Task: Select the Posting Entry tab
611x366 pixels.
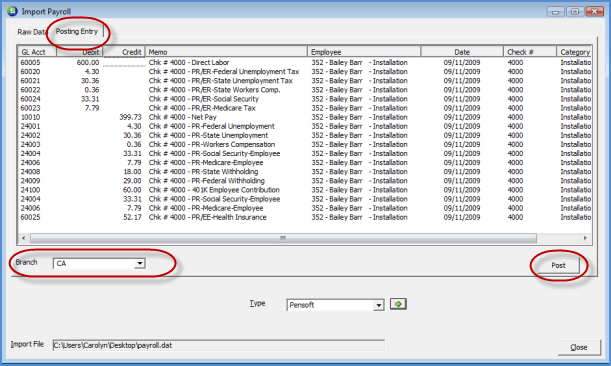Action: point(76,31)
